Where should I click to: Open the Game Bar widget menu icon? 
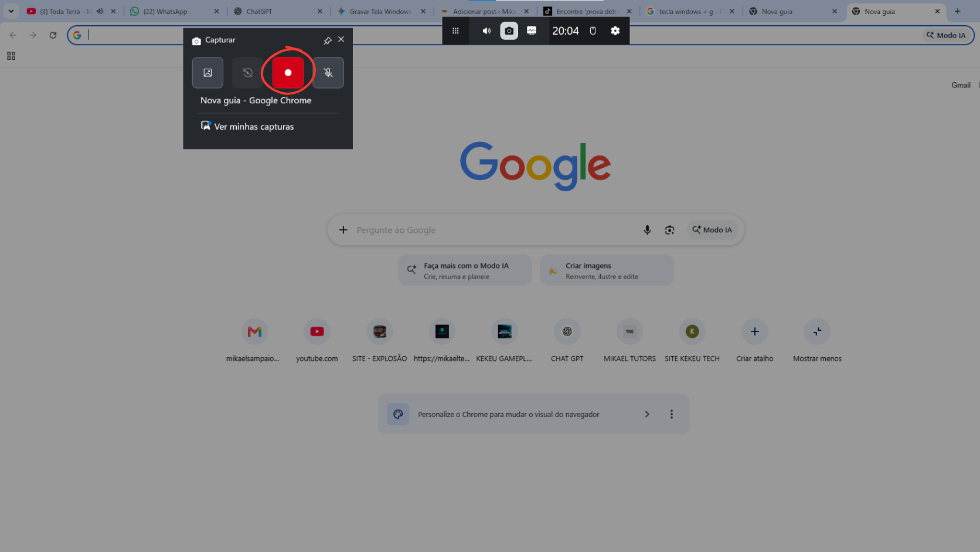[455, 31]
